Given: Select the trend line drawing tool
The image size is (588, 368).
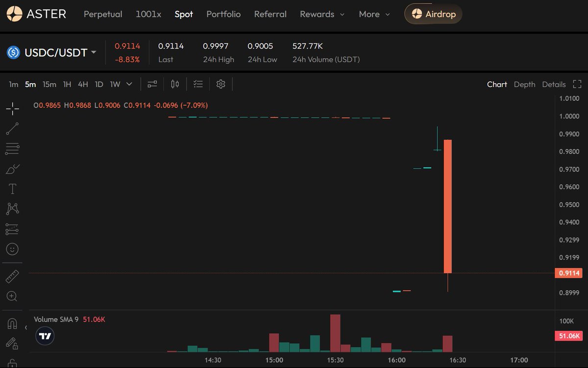Looking at the screenshot, I should pyautogui.click(x=12, y=129).
